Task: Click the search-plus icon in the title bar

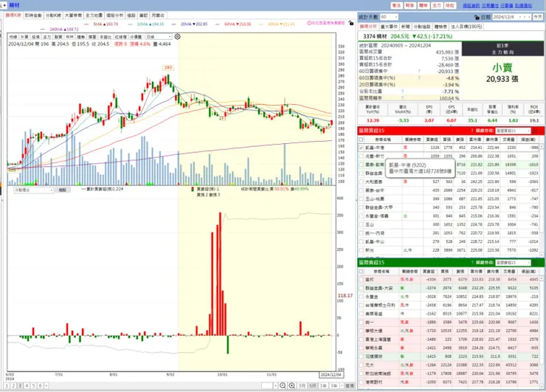Action: (3, 5)
